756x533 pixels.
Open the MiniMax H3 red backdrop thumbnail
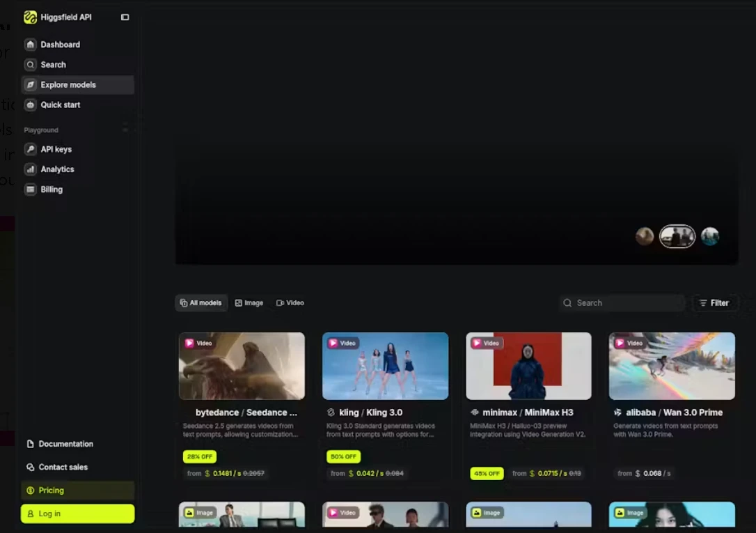coord(528,366)
